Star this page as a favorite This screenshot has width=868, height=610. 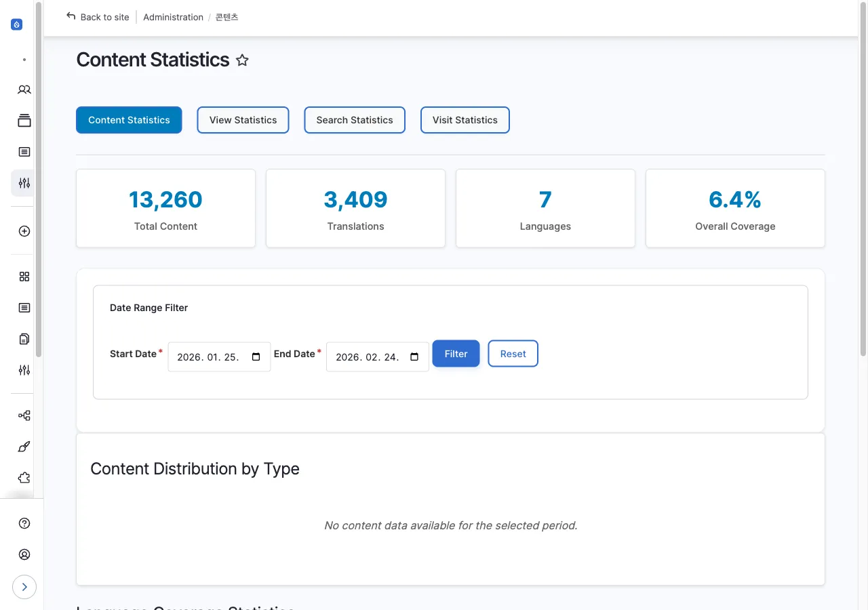click(x=242, y=60)
